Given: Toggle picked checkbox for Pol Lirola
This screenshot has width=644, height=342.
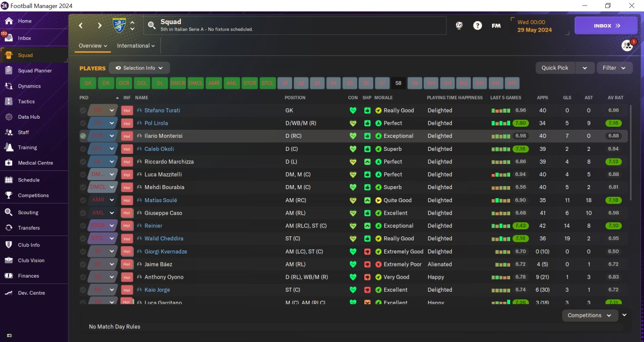Looking at the screenshot, I should 83,123.
